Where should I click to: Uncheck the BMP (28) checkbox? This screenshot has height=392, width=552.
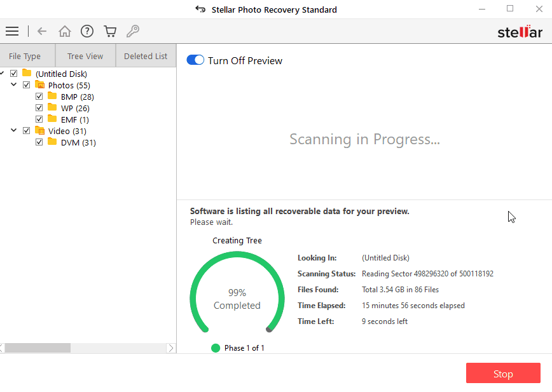(x=39, y=97)
